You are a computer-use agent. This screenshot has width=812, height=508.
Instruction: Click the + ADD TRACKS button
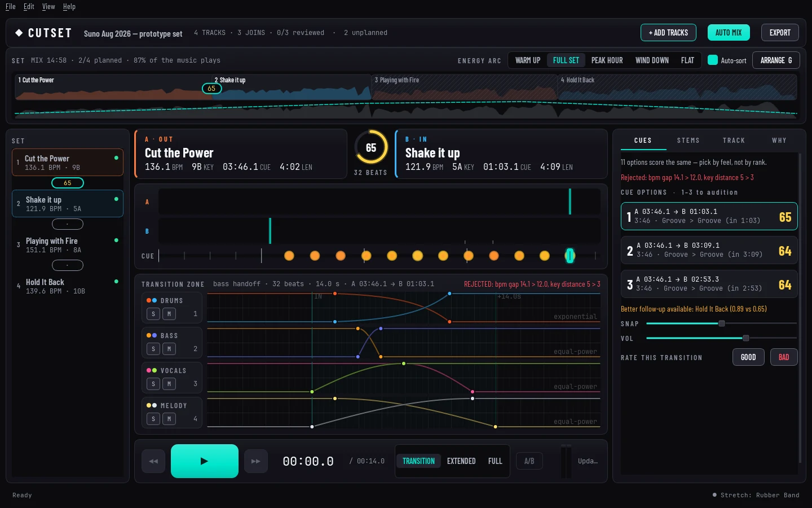(x=668, y=33)
